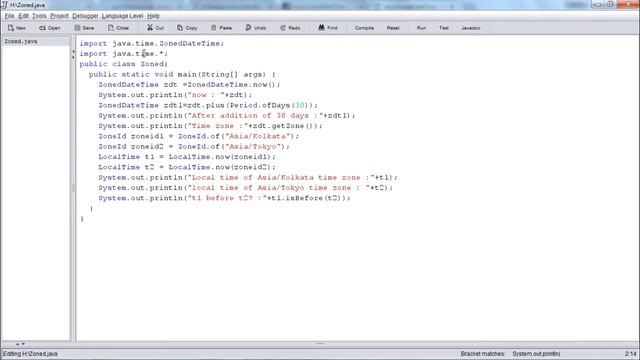Click the Run button
Viewport: 640px width, 360px height.
[421, 28]
